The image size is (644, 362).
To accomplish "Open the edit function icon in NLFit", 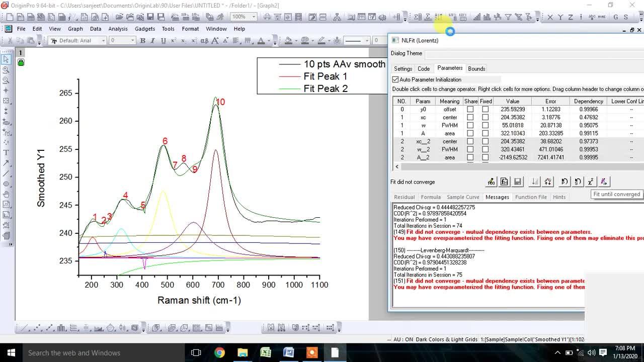I will tap(491, 182).
